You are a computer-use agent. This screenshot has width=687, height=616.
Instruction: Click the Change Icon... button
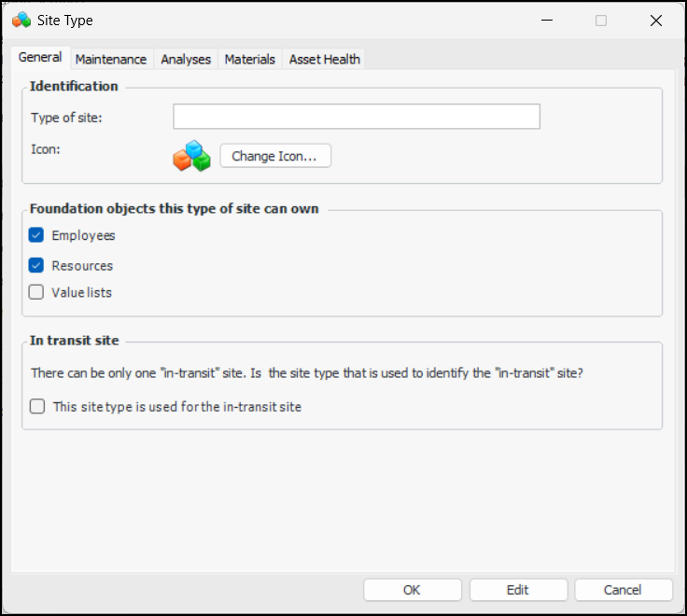tap(275, 156)
